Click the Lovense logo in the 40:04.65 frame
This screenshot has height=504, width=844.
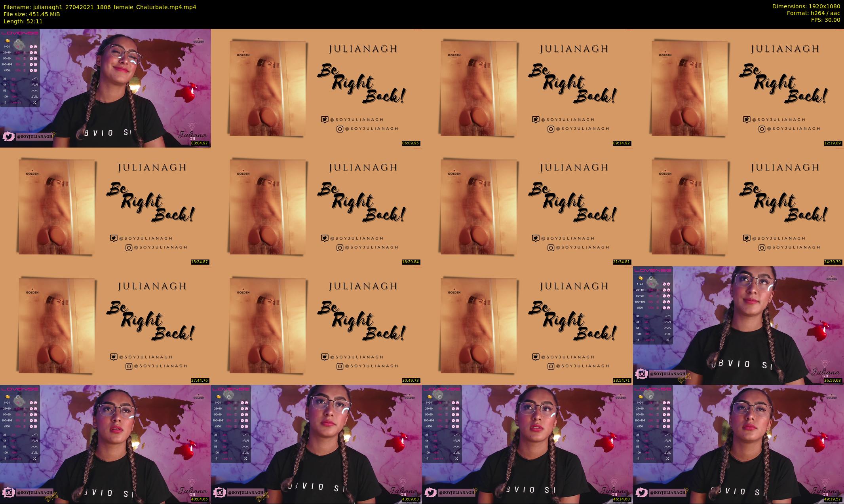(20, 389)
